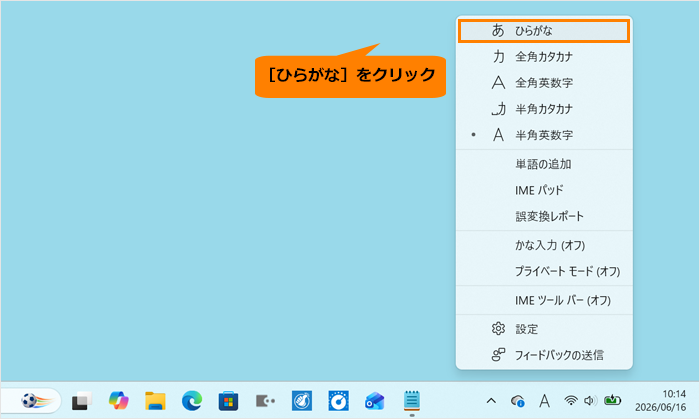Choose 全角英数字 input mode
This screenshot has width=700, height=419.
(544, 83)
